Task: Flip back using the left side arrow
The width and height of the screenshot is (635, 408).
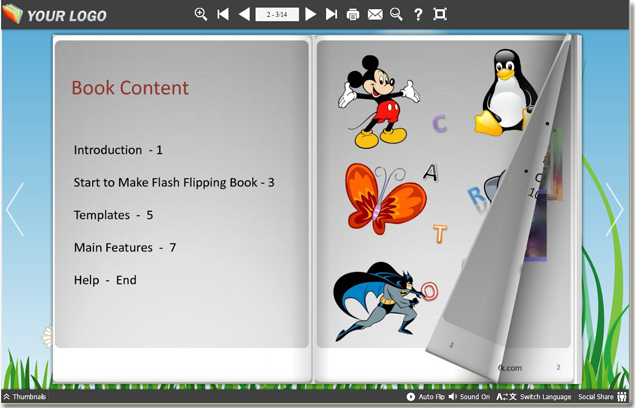Action: tap(14, 209)
